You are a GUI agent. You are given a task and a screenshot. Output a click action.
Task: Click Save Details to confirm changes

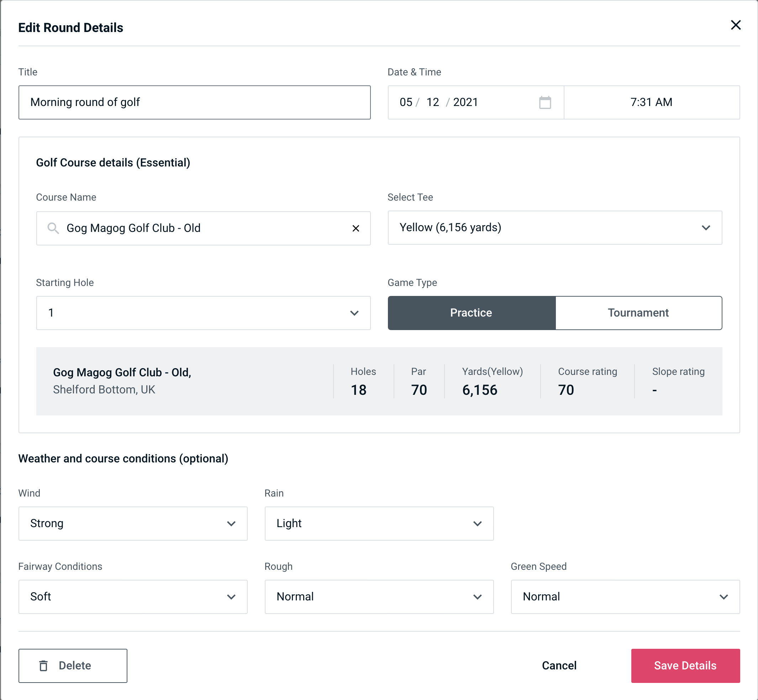pyautogui.click(x=685, y=665)
